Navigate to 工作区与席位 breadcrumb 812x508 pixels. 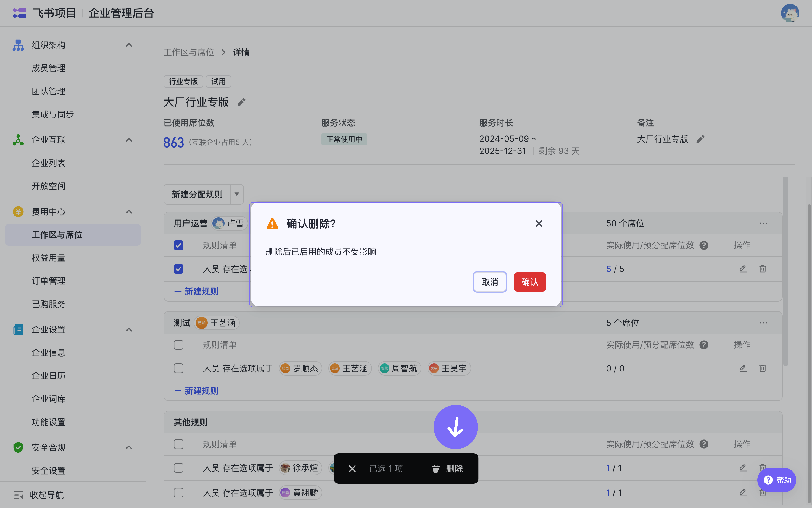tap(189, 52)
